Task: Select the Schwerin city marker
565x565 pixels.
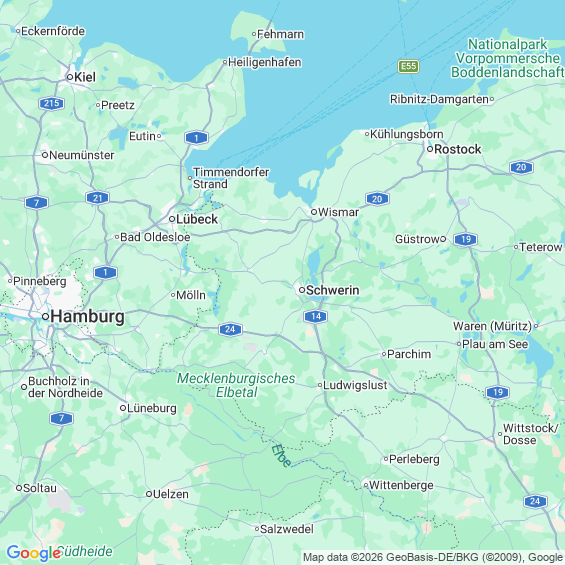Action: tap(302, 290)
